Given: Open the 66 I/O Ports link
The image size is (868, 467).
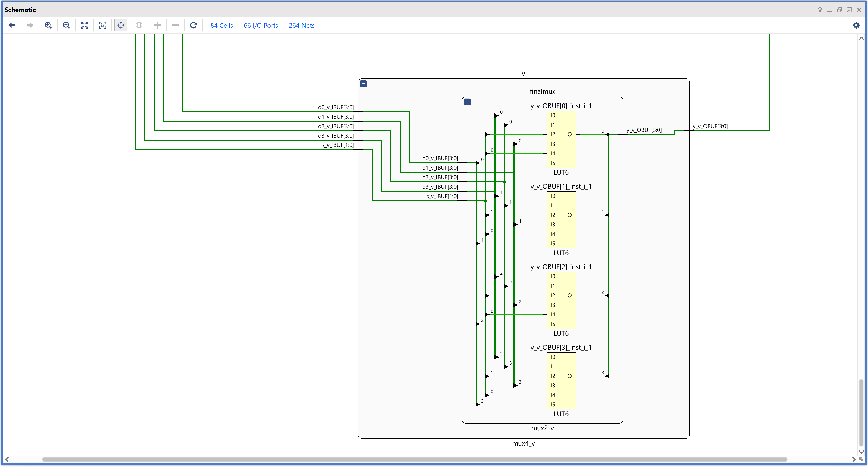Looking at the screenshot, I should (x=261, y=25).
